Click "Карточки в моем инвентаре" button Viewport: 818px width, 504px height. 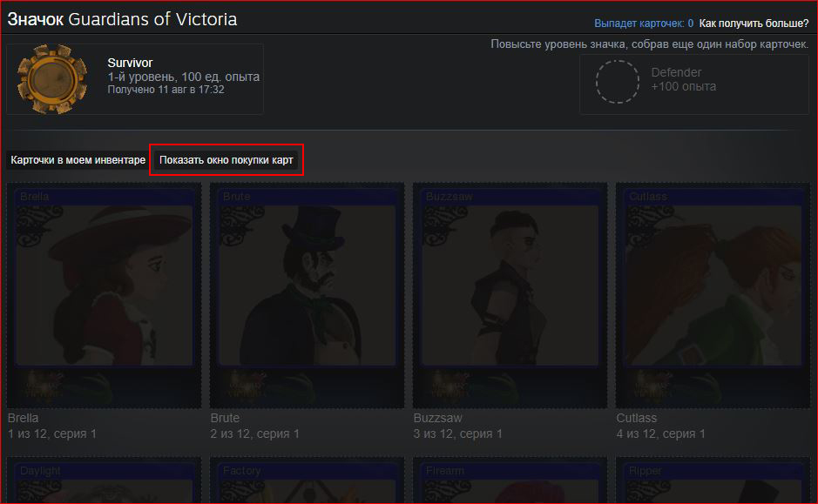pyautogui.click(x=78, y=160)
